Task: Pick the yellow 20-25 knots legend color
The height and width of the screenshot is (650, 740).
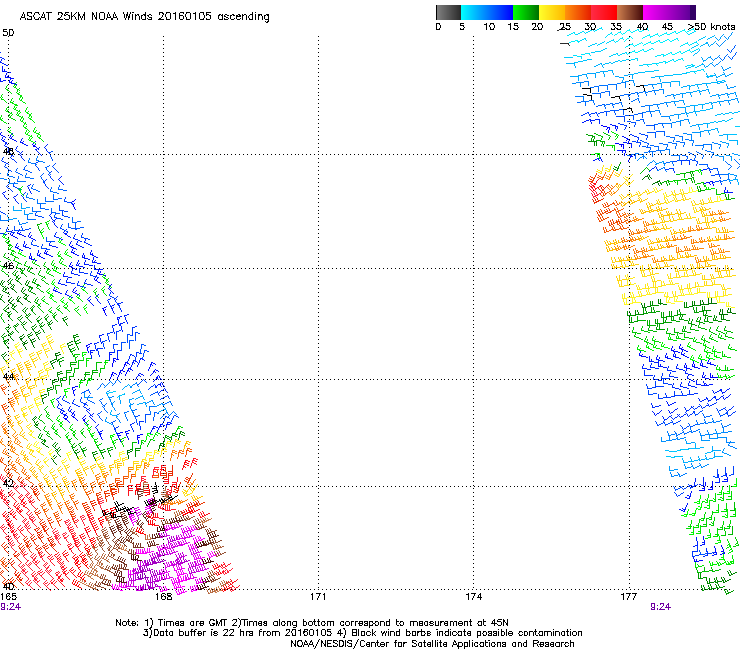Action: [552, 12]
